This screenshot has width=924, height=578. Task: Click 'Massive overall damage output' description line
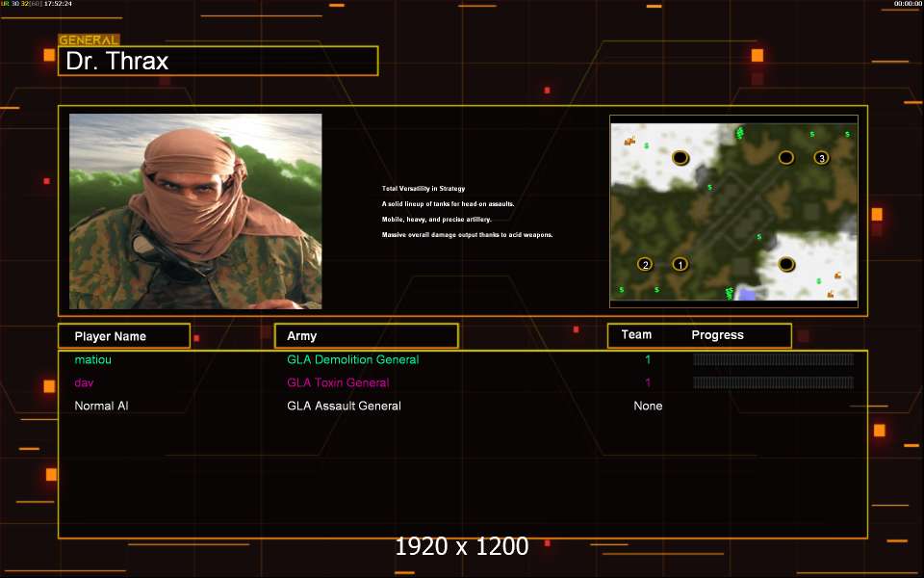click(x=468, y=235)
